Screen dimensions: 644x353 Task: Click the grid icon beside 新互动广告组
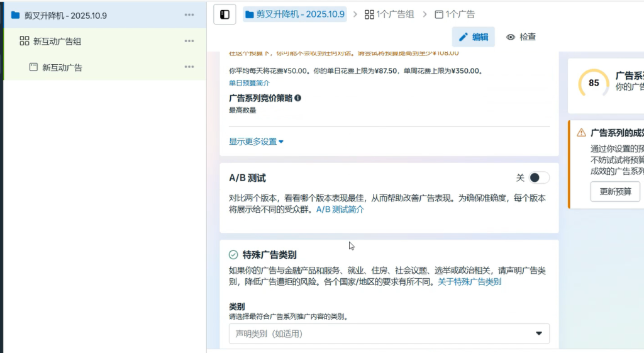(25, 41)
